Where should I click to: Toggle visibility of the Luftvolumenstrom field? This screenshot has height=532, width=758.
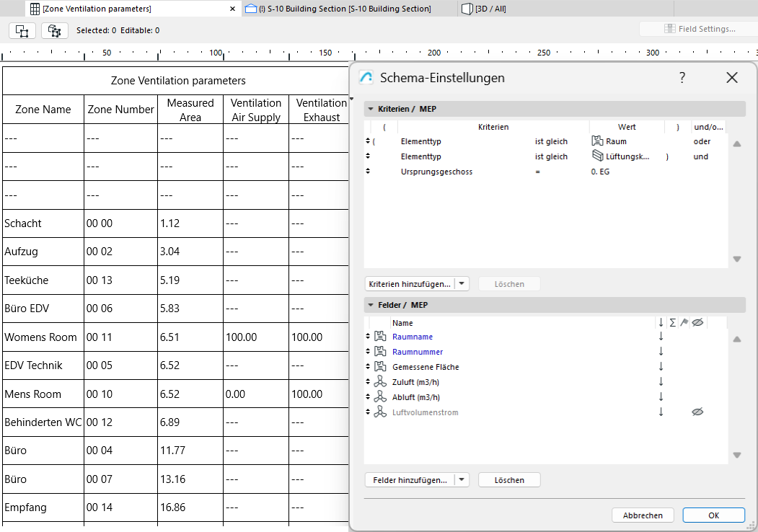pos(697,411)
